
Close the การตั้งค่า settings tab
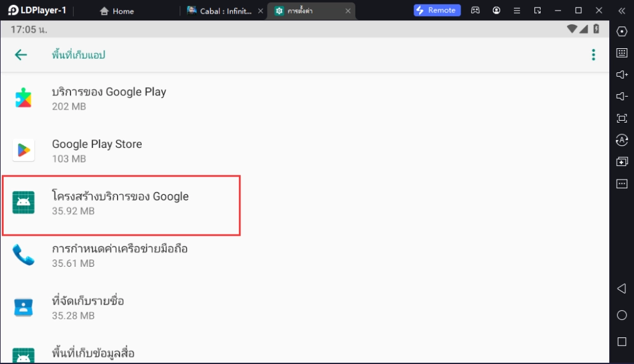pyautogui.click(x=348, y=11)
